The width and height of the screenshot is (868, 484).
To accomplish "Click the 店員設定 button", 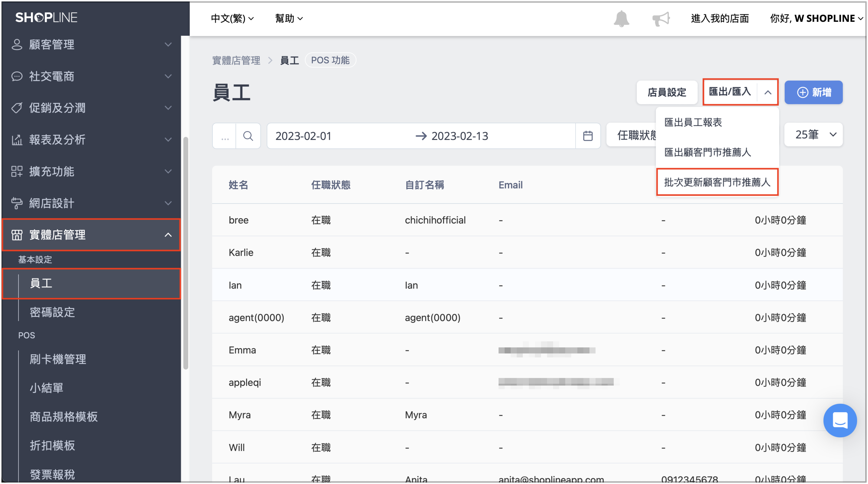I will click(667, 92).
